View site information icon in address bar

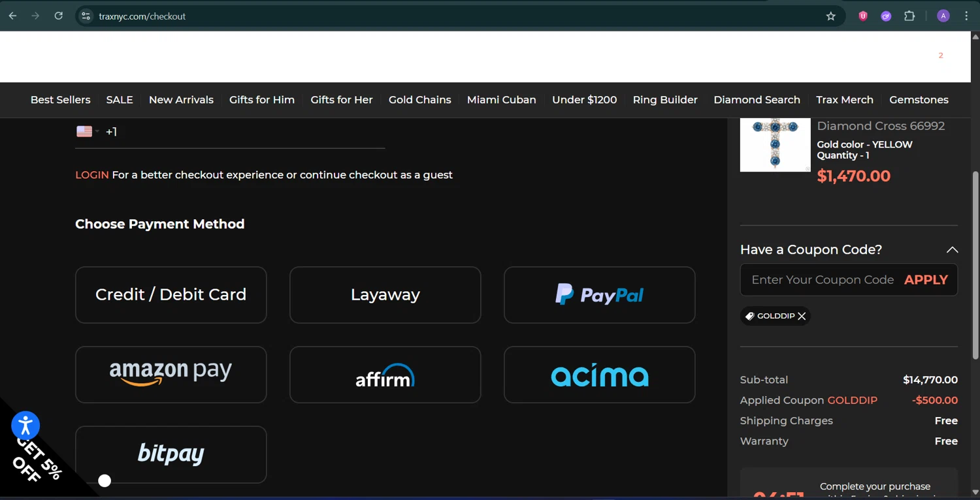tap(86, 16)
